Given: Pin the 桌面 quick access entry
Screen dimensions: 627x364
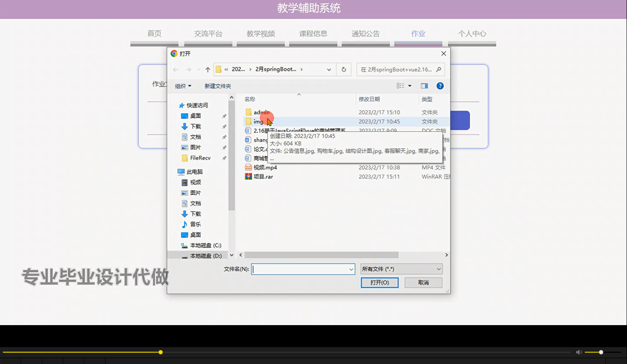Looking at the screenshot, I should pos(224,116).
